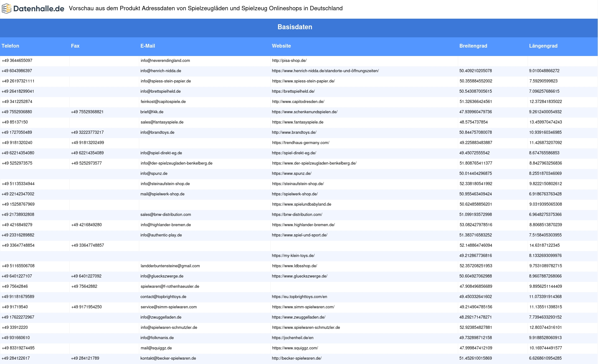Open https://jochenheil.de/en link
Screen dimensions: 598x364
[x=292, y=338]
